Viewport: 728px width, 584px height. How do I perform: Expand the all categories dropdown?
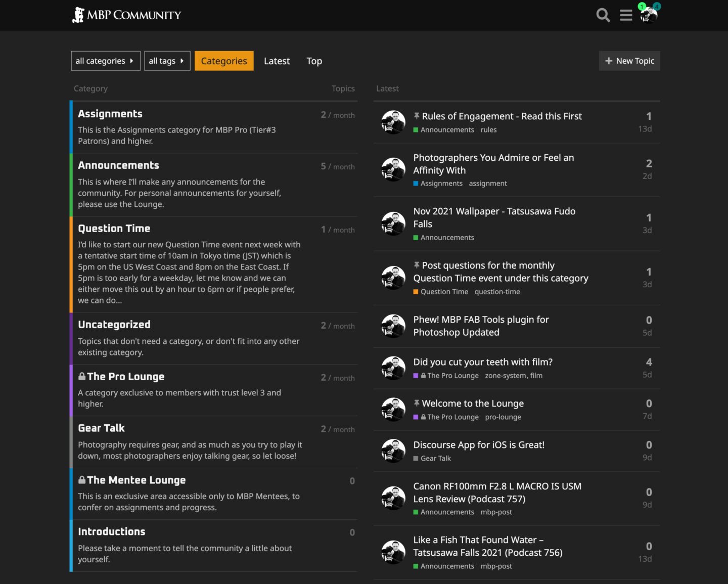click(105, 61)
